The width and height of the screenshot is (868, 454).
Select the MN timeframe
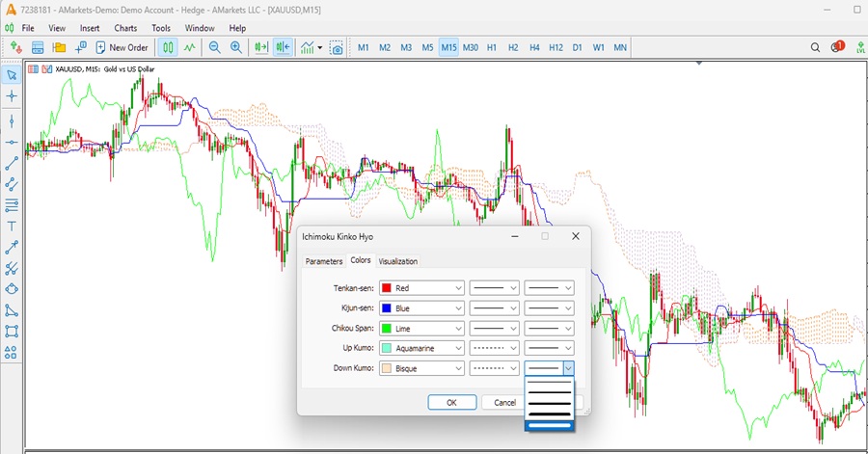coord(620,47)
